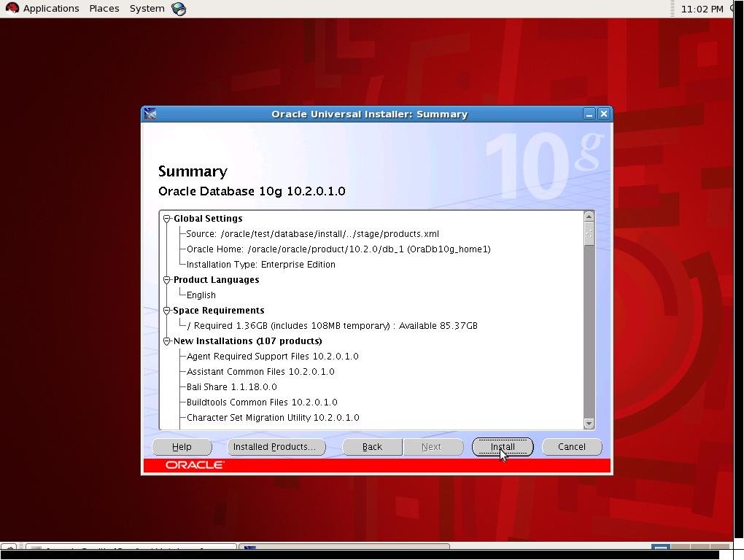Click New Installations (107 products) heading
This screenshot has height=560, width=744.
click(248, 341)
